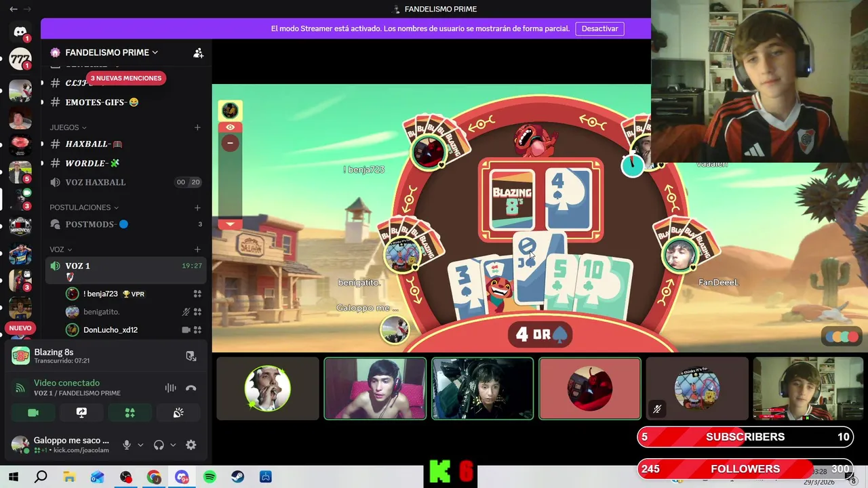Create channel in POSTULACIONES category

(x=197, y=207)
